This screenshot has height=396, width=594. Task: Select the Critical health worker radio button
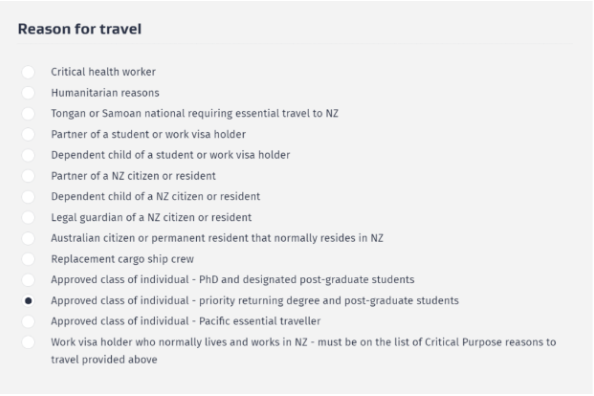point(28,72)
